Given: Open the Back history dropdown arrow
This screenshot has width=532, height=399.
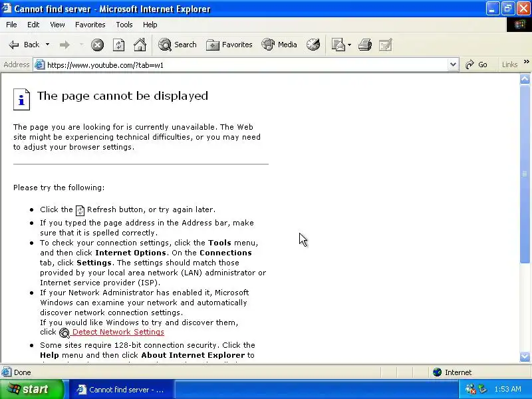Looking at the screenshot, I should tap(47, 45).
